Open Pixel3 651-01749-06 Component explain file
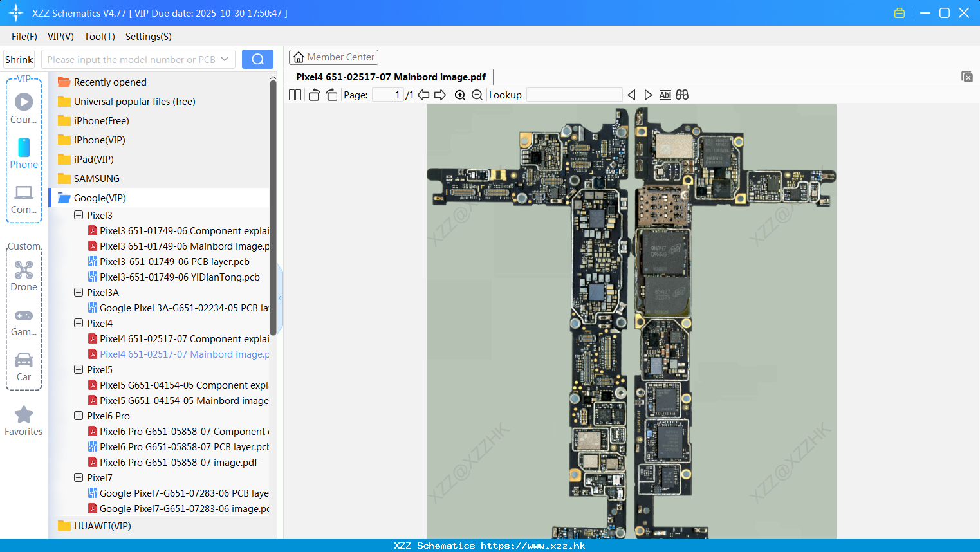This screenshot has height=552, width=980. tap(184, 231)
